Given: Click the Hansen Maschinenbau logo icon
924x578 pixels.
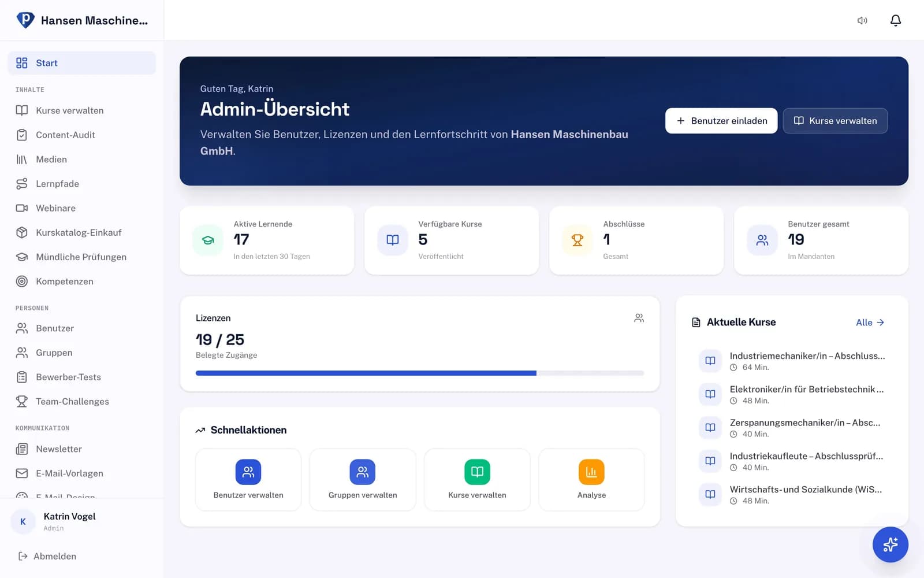Looking at the screenshot, I should (x=25, y=20).
